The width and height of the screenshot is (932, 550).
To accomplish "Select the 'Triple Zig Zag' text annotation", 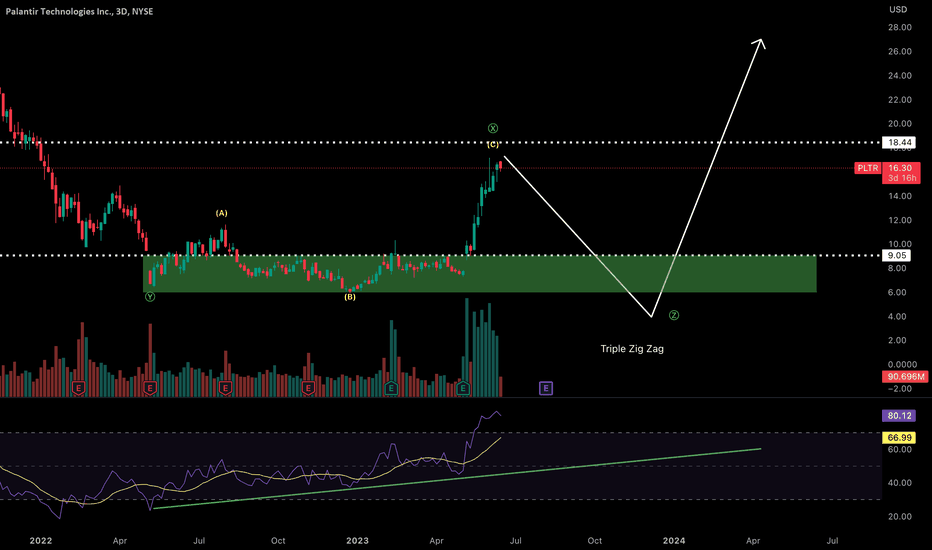I will point(632,349).
